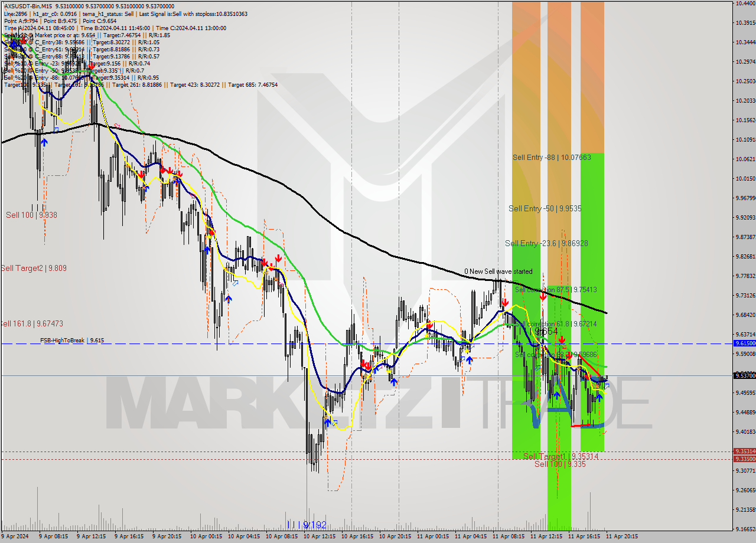The image size is (756, 543).
Task: Click the '10 Apr 04:15' time axis label
Action: [244, 537]
